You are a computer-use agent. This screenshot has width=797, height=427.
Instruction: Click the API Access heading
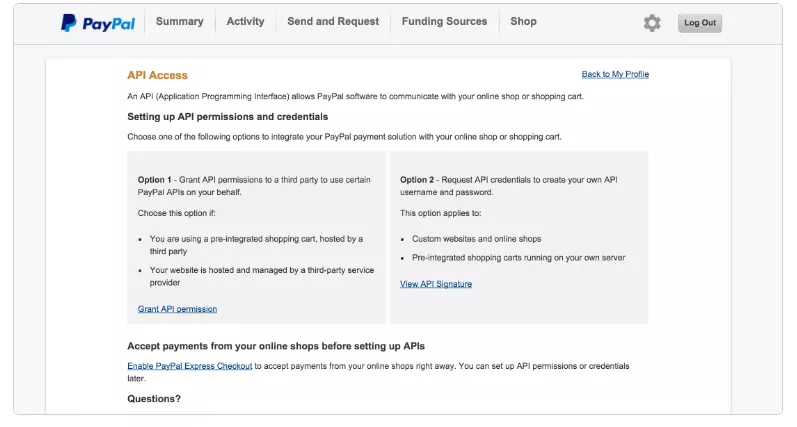pyautogui.click(x=158, y=75)
